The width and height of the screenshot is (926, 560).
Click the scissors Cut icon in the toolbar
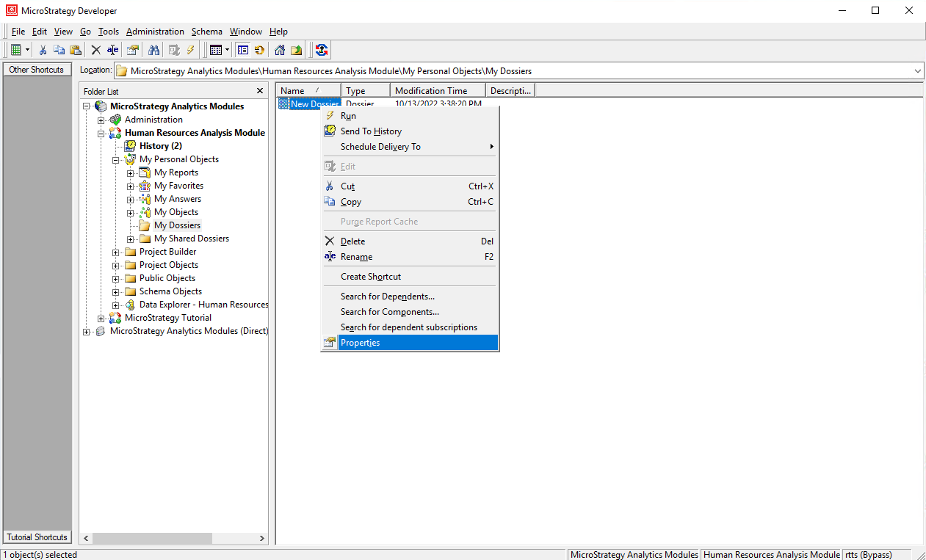pos(43,50)
